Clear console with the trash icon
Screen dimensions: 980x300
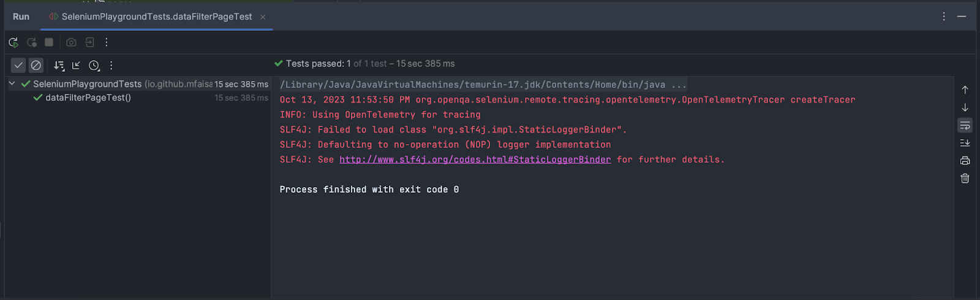click(965, 179)
